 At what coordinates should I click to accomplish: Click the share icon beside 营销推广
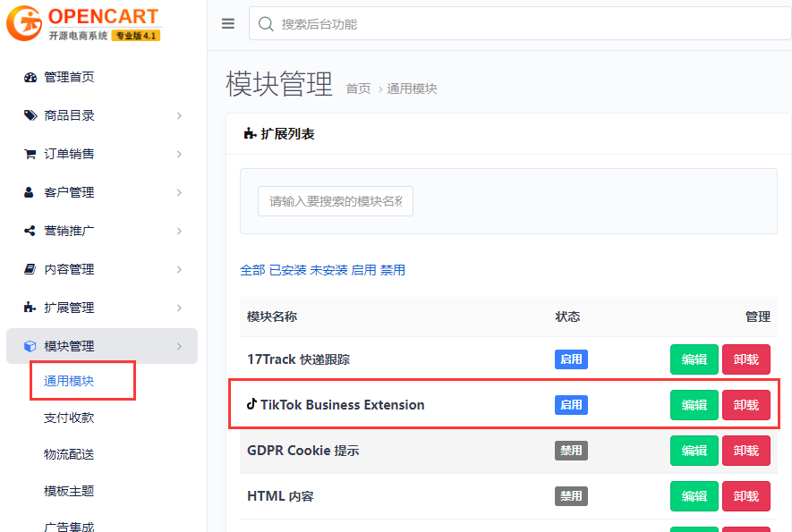(30, 231)
